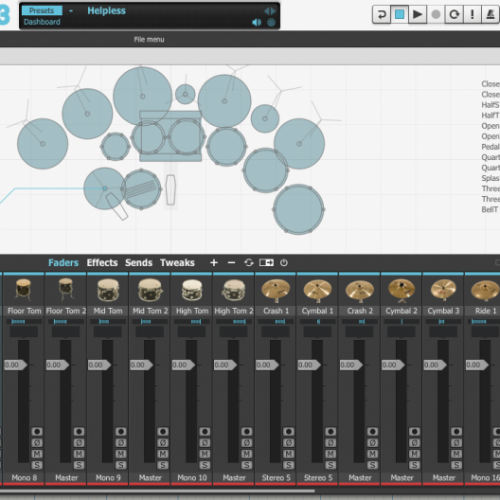Start playback with the play button
Viewport: 500px width, 500px height.
(417, 15)
